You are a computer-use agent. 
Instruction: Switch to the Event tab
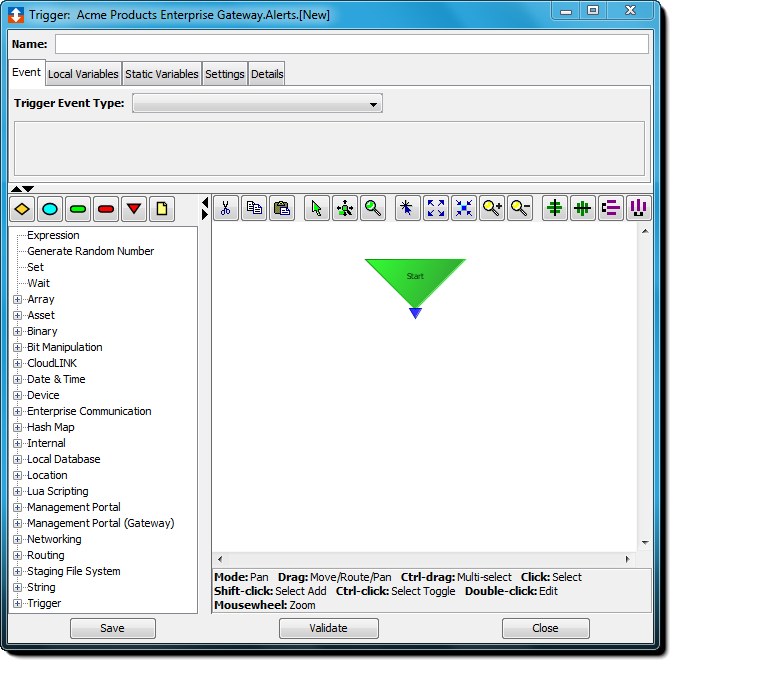[27, 72]
